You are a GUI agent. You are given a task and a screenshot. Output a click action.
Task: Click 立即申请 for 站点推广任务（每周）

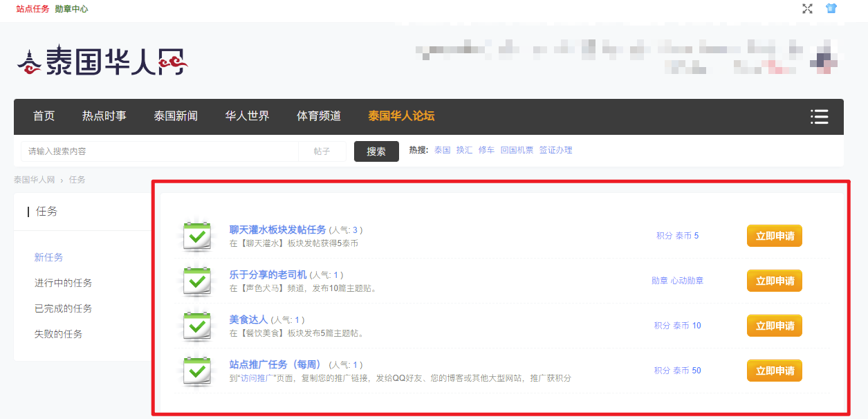pos(774,371)
